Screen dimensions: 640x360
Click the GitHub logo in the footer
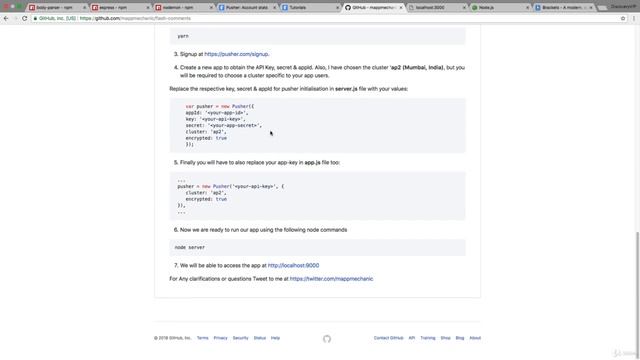point(327,339)
